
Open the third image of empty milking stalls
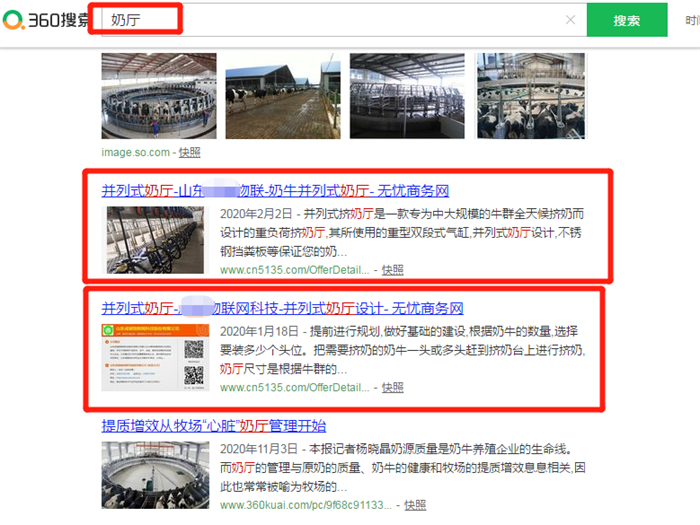point(407,96)
